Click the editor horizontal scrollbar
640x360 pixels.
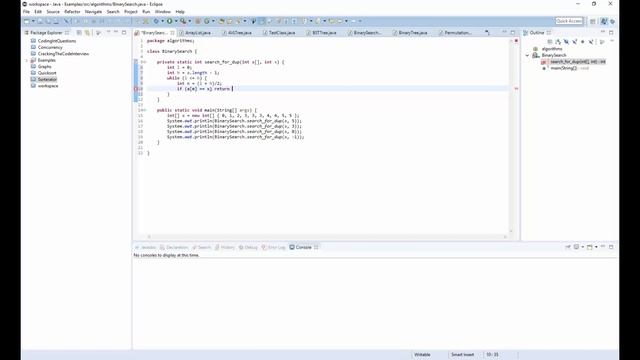pyautogui.click(x=327, y=237)
